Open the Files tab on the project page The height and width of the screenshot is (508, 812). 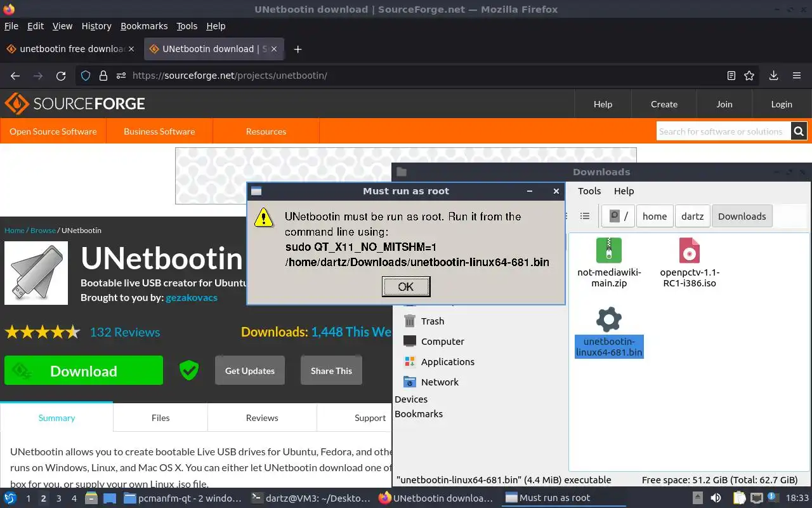click(160, 418)
